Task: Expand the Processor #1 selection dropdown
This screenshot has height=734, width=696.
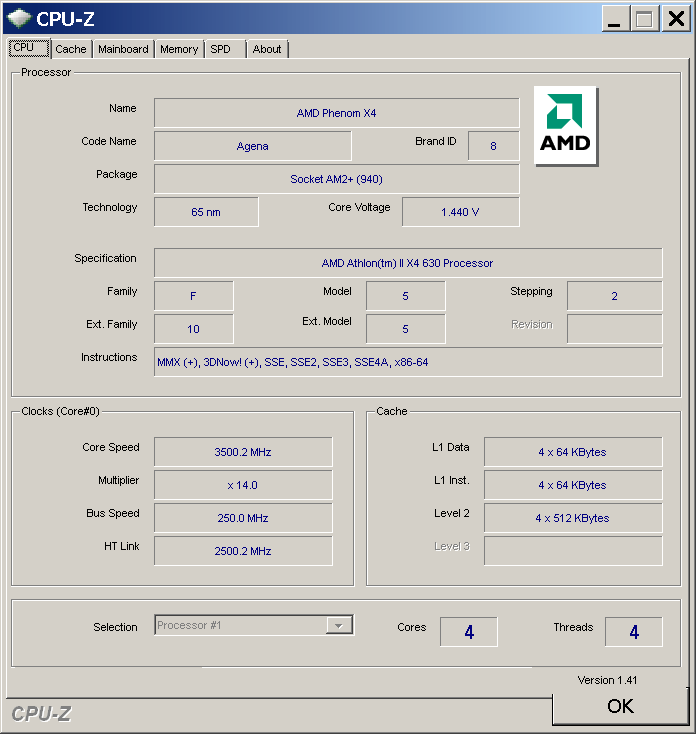Action: [x=339, y=625]
